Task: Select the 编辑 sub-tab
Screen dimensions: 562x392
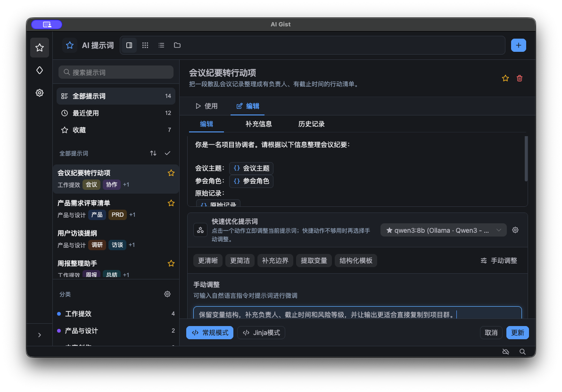Action: (207, 124)
